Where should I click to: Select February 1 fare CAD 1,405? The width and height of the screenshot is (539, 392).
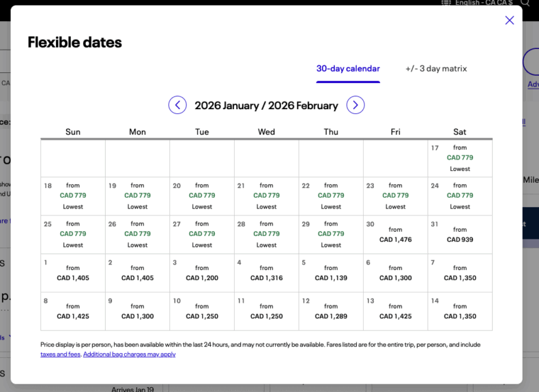(73, 273)
